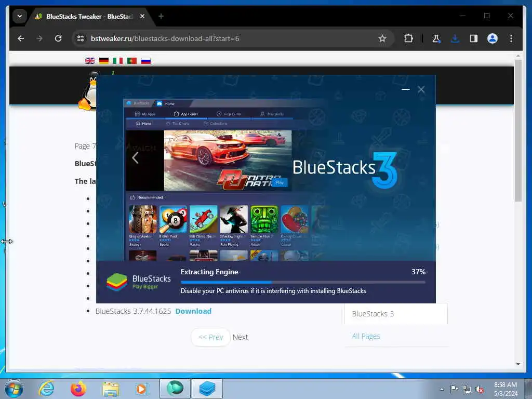Image resolution: width=532 pixels, height=399 pixels.
Task: Switch site language to English flag
Action: coord(90,61)
